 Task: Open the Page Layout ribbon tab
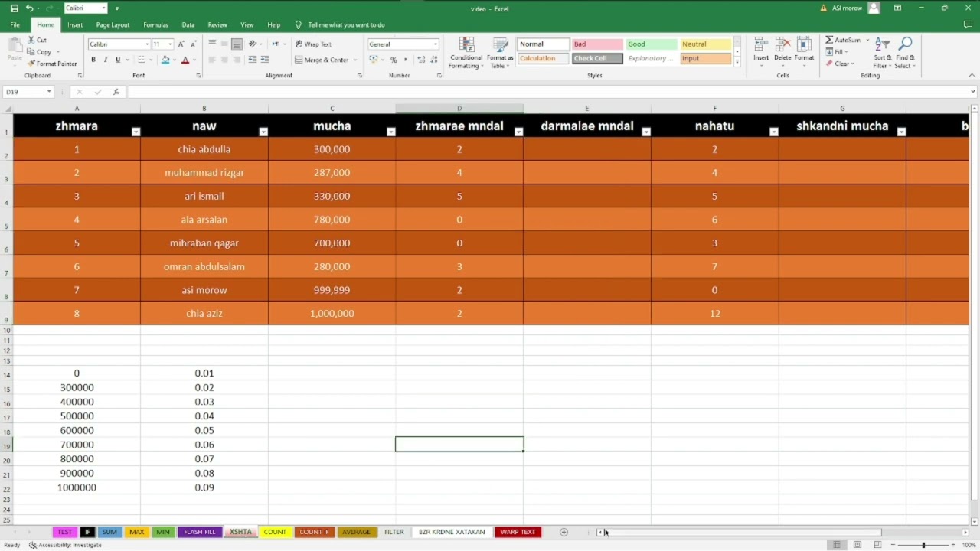click(113, 24)
